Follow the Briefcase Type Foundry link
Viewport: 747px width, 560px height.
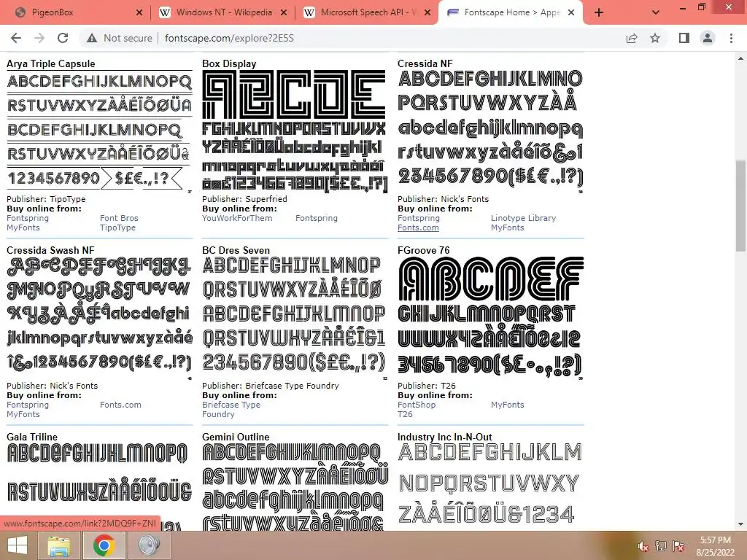click(x=231, y=410)
